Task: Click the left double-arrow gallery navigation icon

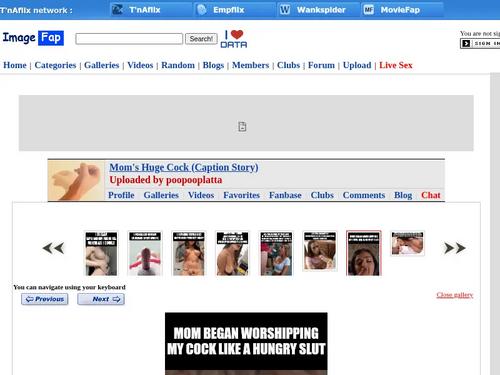Action: 53,248
